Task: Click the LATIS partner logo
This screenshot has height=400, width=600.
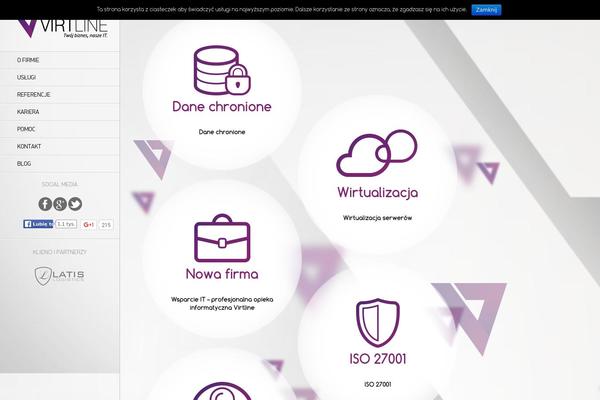Action: point(60,276)
